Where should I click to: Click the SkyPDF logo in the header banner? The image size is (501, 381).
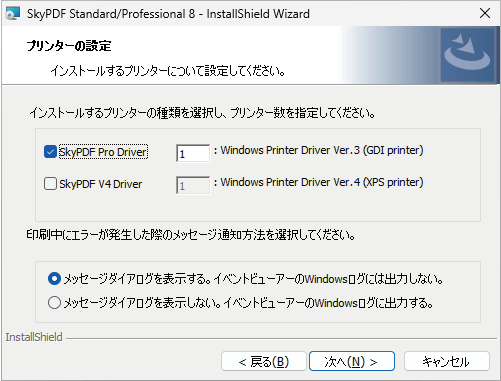click(x=467, y=55)
